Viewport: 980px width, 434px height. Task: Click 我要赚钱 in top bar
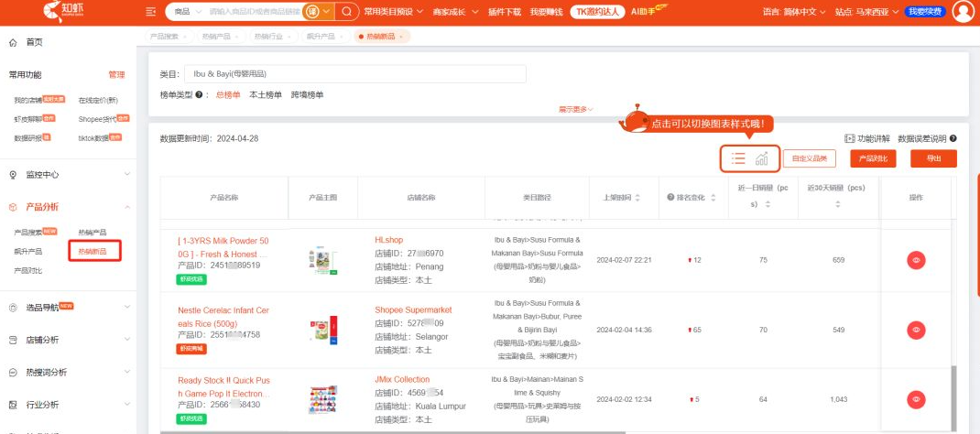(x=546, y=12)
